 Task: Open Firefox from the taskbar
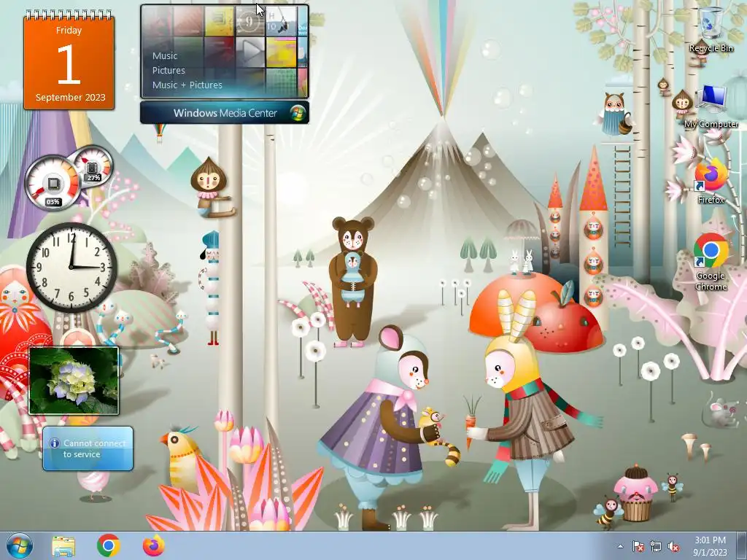tap(153, 545)
